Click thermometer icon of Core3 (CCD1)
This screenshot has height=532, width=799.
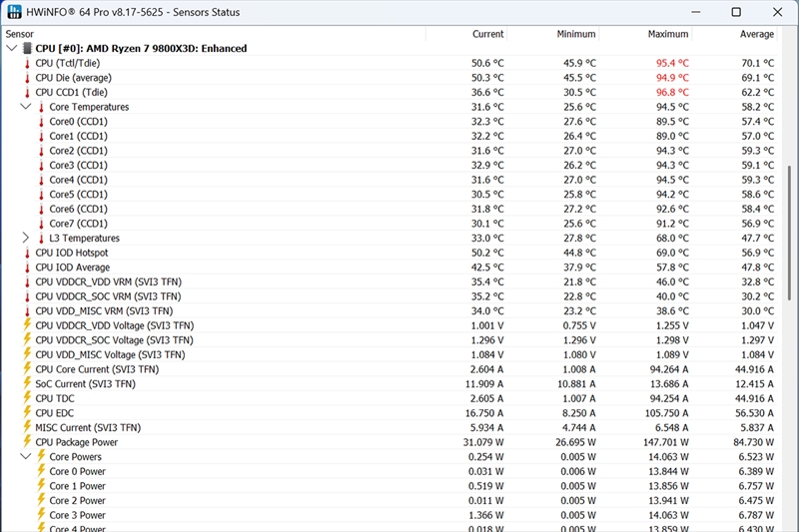pyautogui.click(x=41, y=166)
